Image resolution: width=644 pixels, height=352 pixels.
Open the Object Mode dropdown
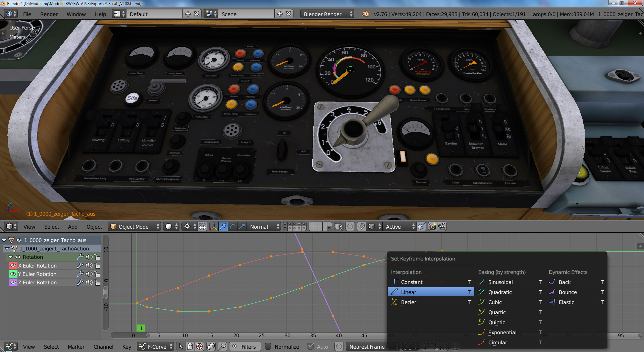pyautogui.click(x=135, y=227)
